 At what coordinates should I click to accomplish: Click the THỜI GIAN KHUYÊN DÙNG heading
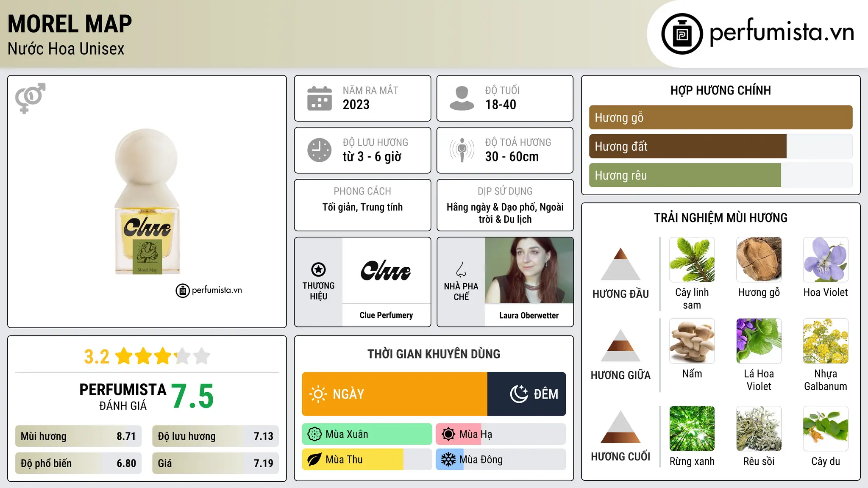point(434,354)
